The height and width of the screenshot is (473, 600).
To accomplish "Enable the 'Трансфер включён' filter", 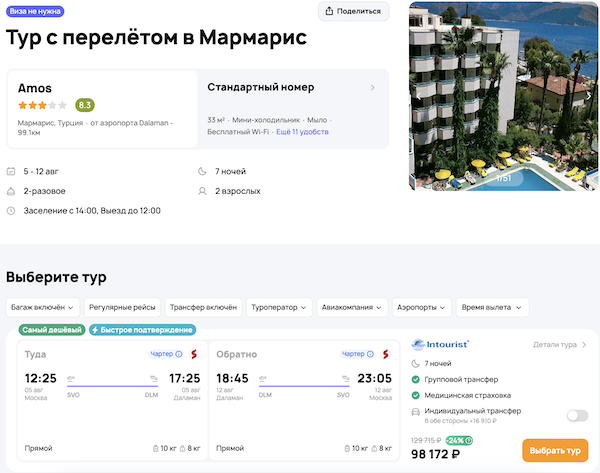I will 202,307.
